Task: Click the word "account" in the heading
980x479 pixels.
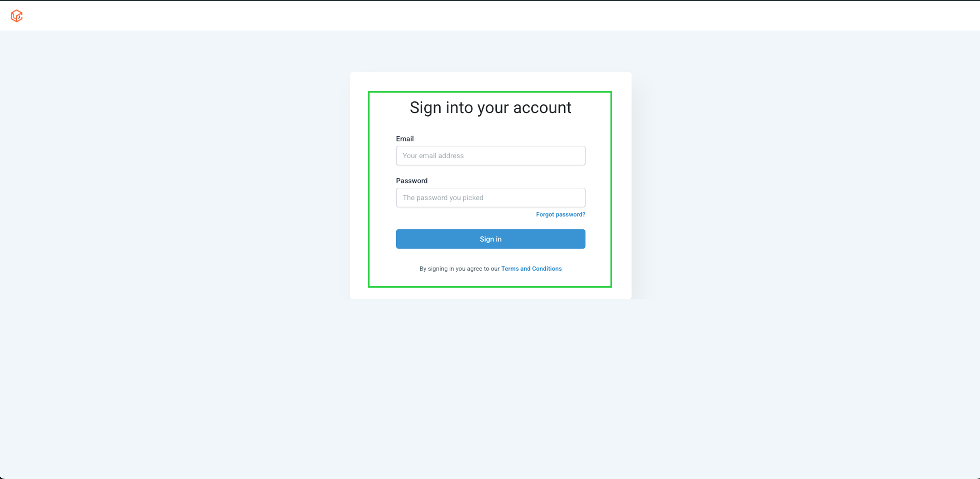Action: (542, 108)
